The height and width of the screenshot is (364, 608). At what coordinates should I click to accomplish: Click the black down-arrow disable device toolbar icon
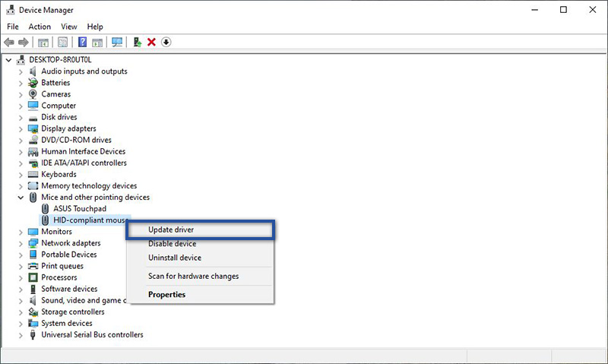pyautogui.click(x=166, y=42)
